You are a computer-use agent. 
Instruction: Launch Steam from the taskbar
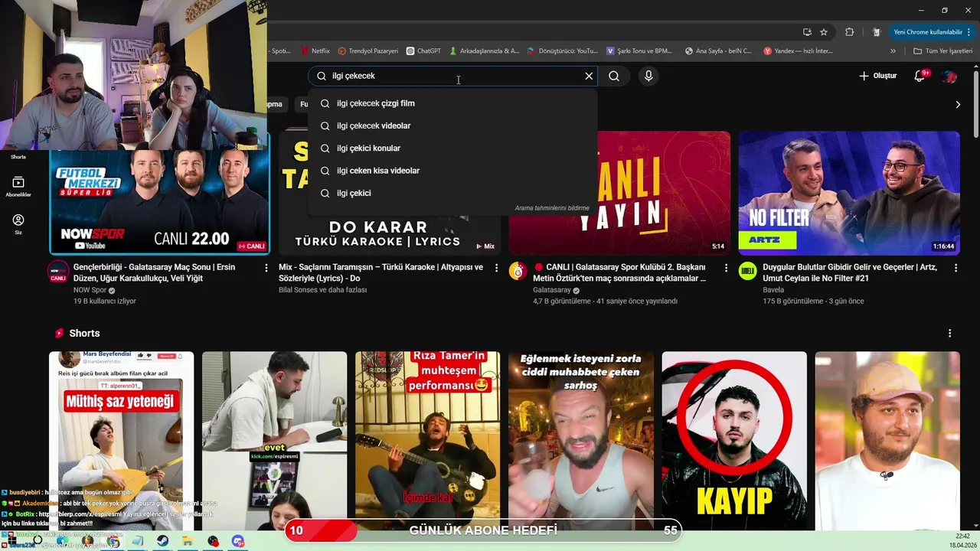click(x=163, y=541)
